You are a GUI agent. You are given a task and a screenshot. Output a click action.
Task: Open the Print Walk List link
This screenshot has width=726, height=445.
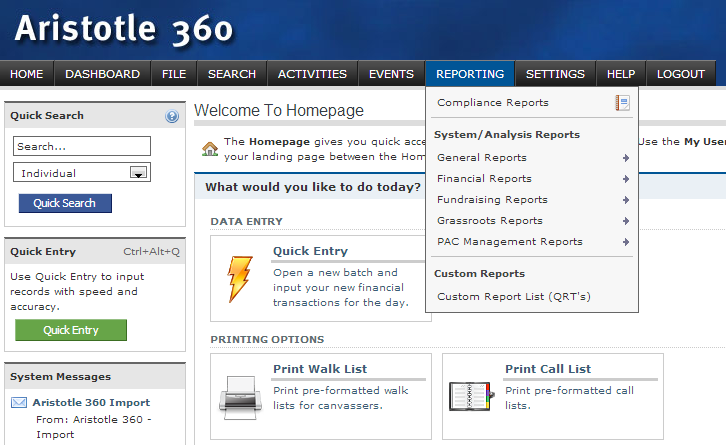click(x=320, y=369)
